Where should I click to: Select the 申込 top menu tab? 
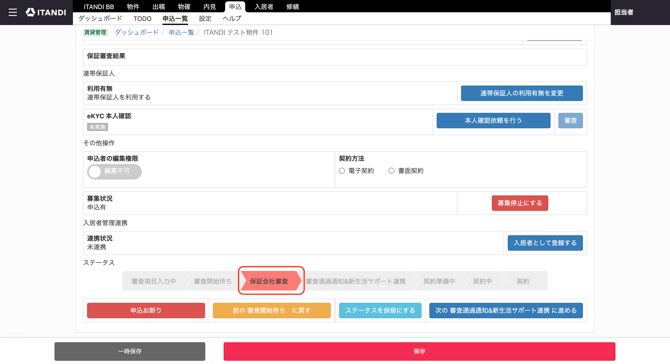coord(235,6)
